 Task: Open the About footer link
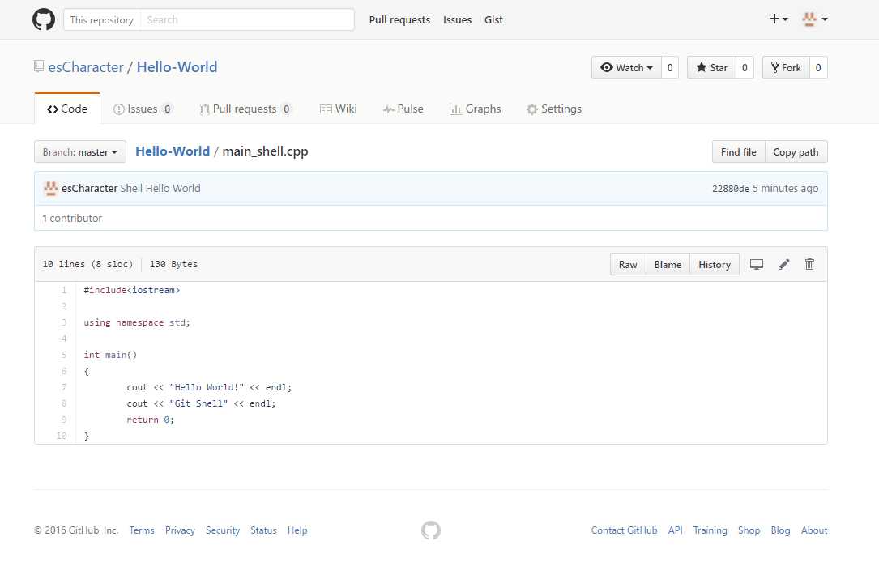(814, 530)
